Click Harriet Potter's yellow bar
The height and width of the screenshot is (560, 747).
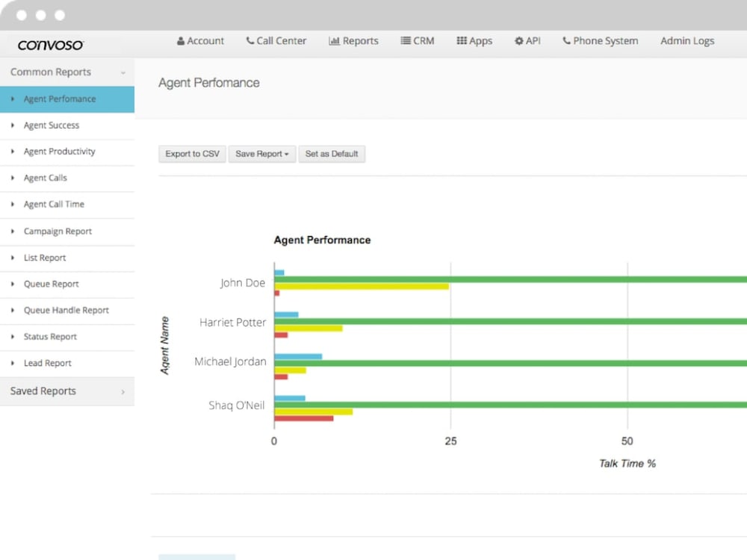[309, 329]
